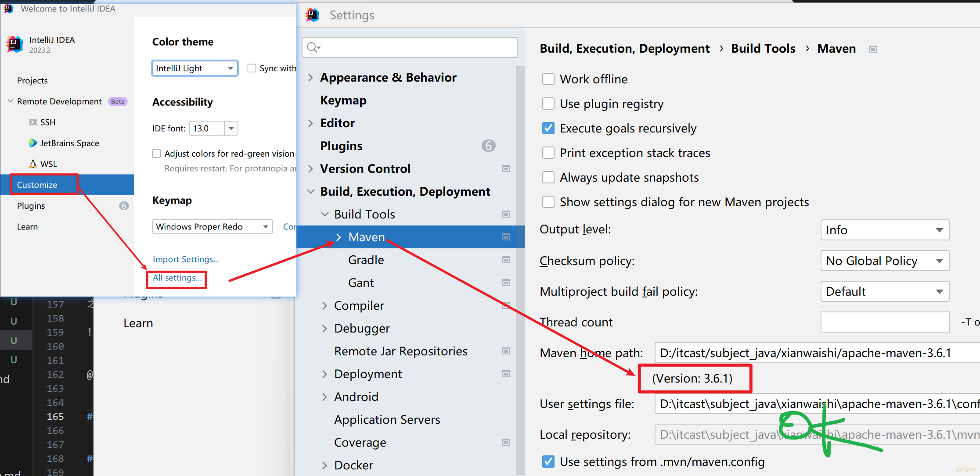
Task: Click the project-scope icon on Maven row
Action: pyautogui.click(x=506, y=237)
